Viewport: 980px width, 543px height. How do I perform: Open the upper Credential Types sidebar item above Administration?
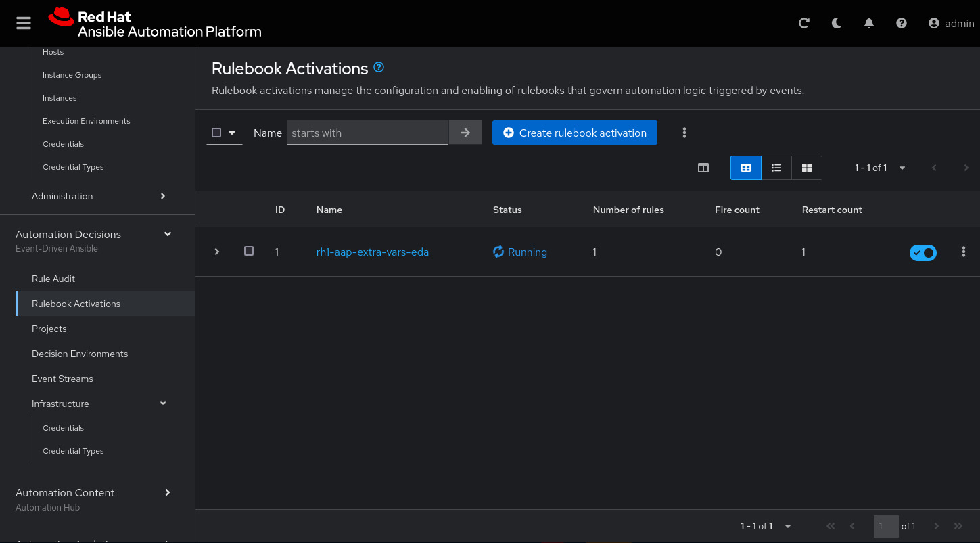[73, 167]
